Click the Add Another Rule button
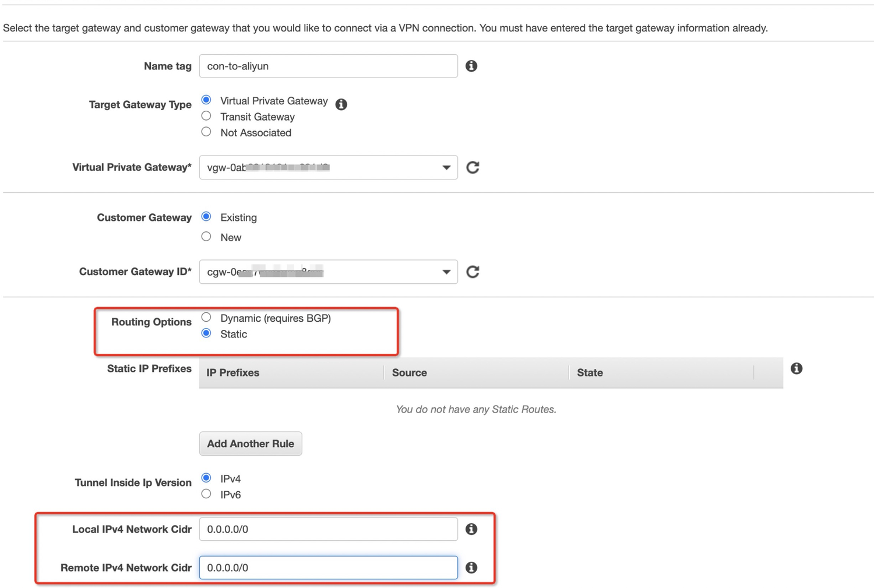 tap(250, 443)
